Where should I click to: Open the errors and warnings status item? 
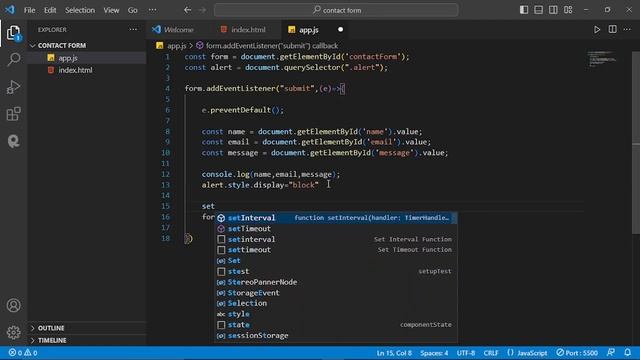pyautogui.click(x=23, y=353)
